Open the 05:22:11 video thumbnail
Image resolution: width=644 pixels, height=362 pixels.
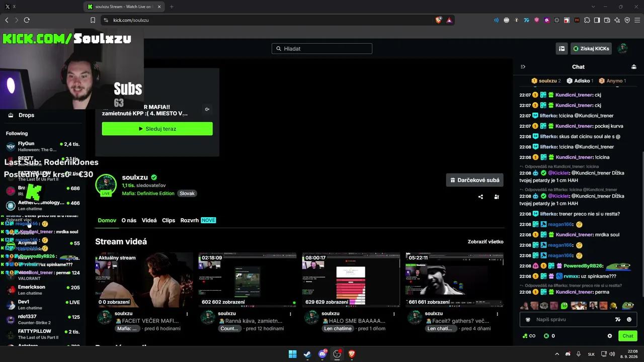455,280
